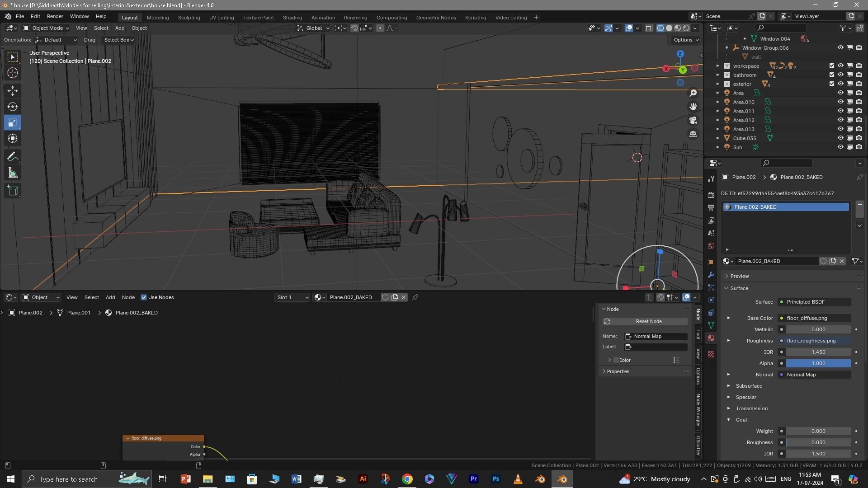Open the Output properties tab icon
The width and height of the screenshot is (868, 488).
[x=711, y=207]
